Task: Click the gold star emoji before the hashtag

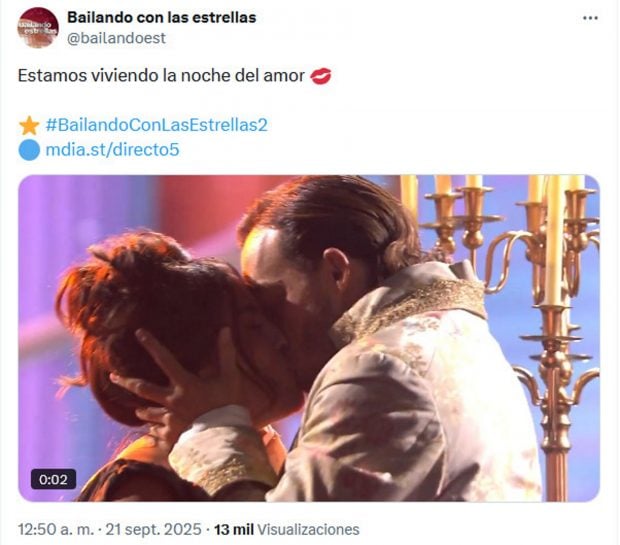Action: (x=29, y=126)
